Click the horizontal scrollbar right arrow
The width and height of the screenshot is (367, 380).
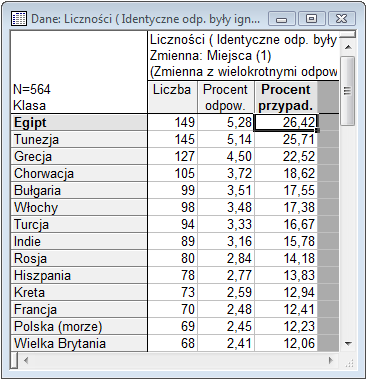click(x=331, y=360)
